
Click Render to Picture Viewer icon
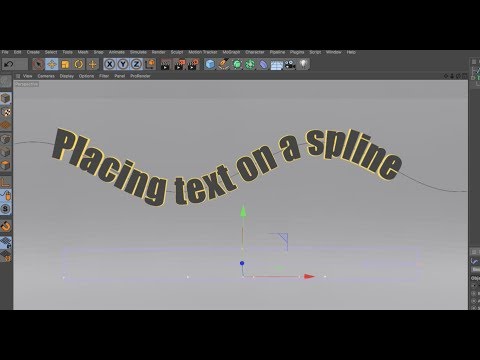click(180, 64)
